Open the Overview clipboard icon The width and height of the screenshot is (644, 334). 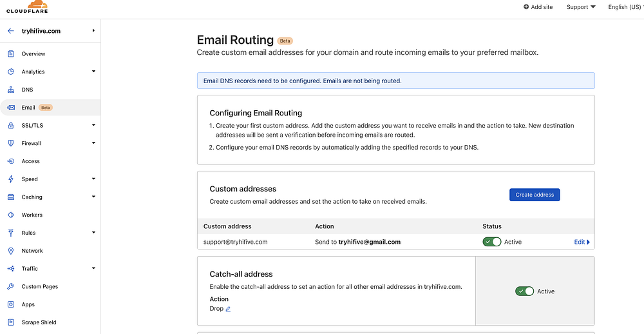coord(11,54)
